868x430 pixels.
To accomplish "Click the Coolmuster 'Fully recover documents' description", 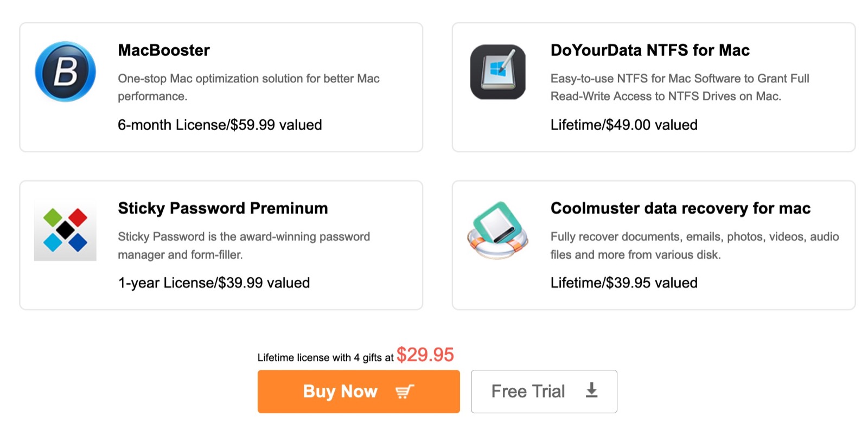I will [x=694, y=245].
